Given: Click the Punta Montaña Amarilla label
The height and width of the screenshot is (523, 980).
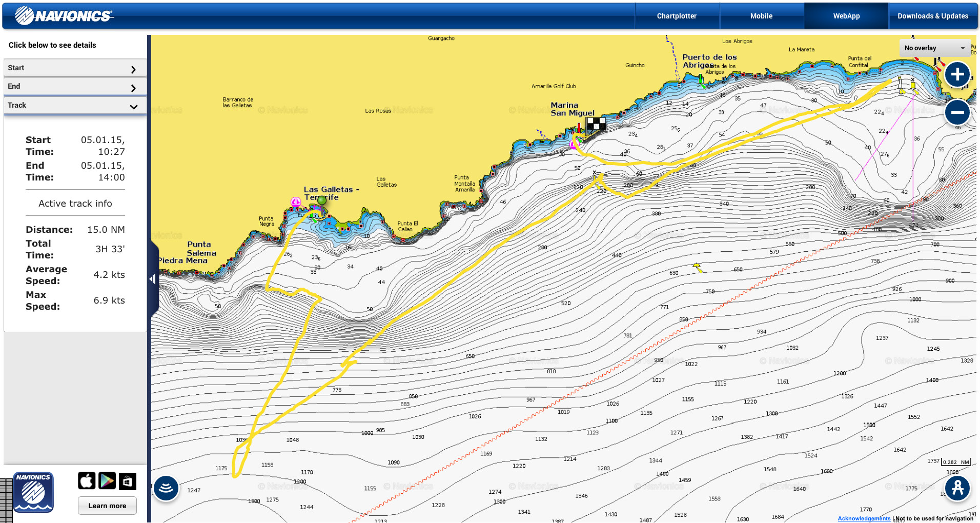Looking at the screenshot, I should (x=465, y=184).
